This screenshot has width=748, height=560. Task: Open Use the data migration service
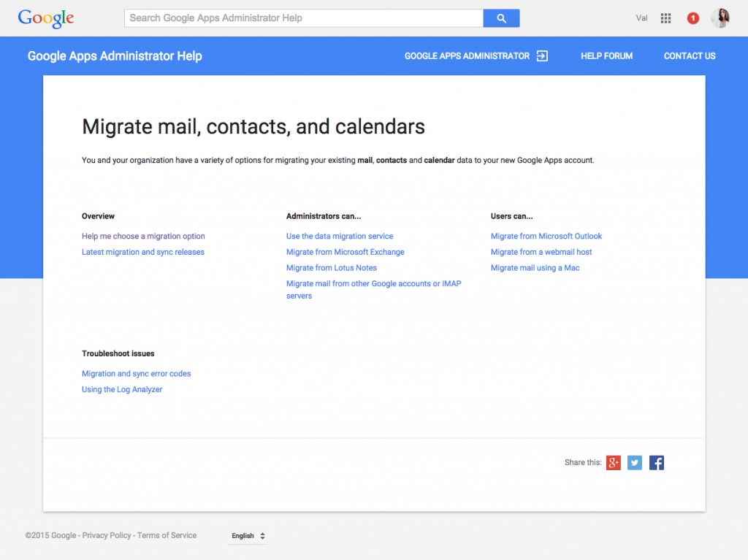pyautogui.click(x=340, y=236)
